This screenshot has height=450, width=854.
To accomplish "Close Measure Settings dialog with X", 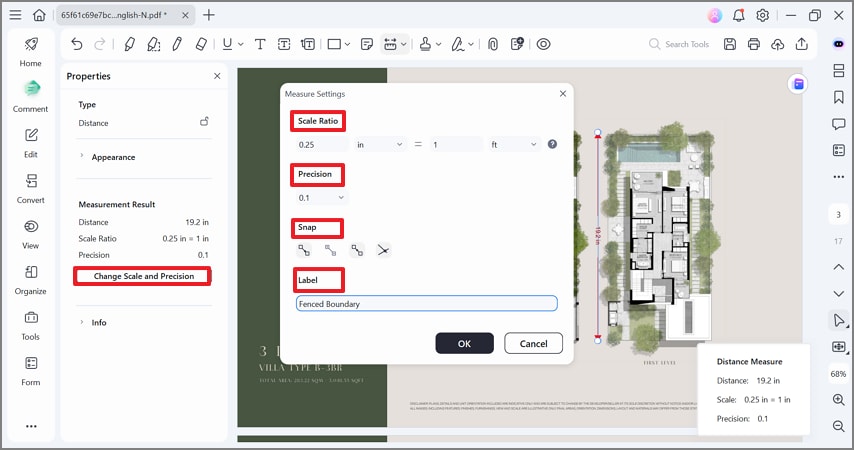I will click(563, 94).
